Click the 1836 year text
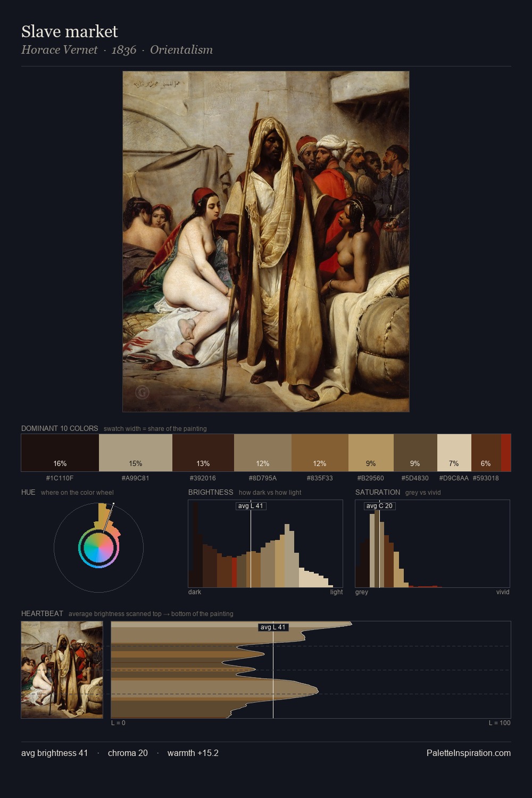 coord(124,49)
